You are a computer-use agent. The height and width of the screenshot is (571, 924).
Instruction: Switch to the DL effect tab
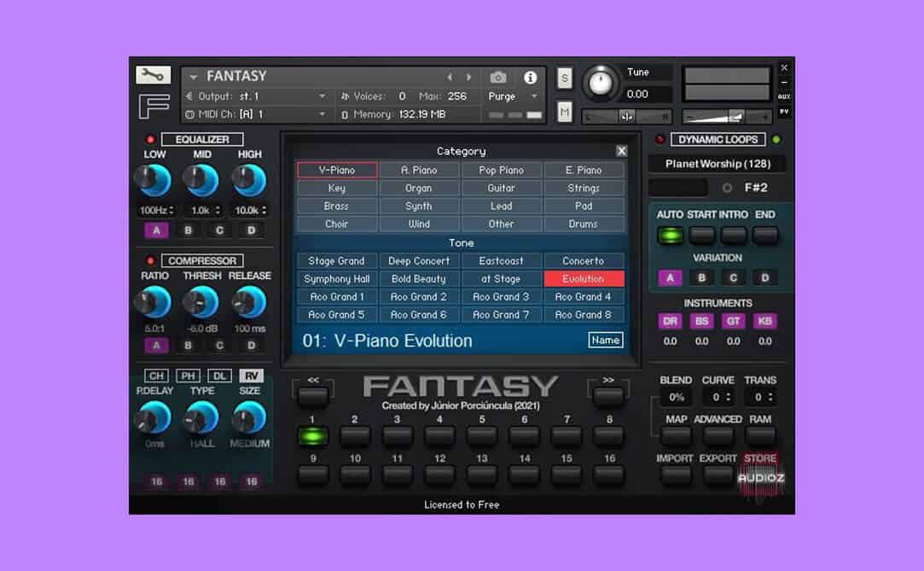pyautogui.click(x=219, y=376)
